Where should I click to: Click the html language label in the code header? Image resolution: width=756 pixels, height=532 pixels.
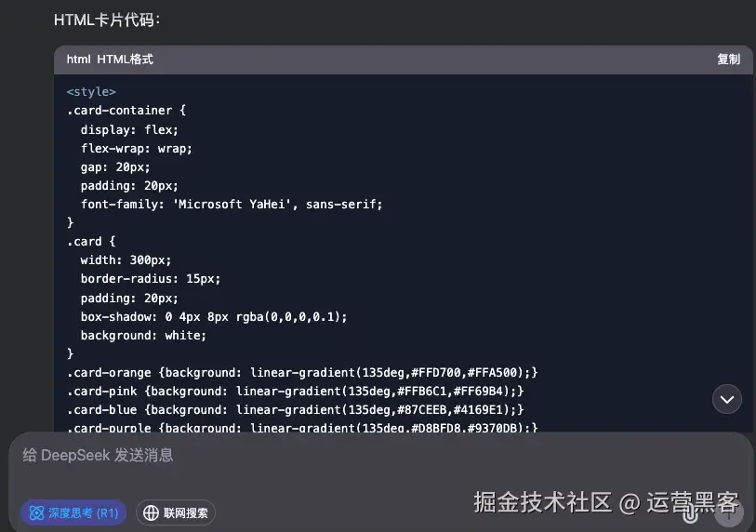coord(78,60)
